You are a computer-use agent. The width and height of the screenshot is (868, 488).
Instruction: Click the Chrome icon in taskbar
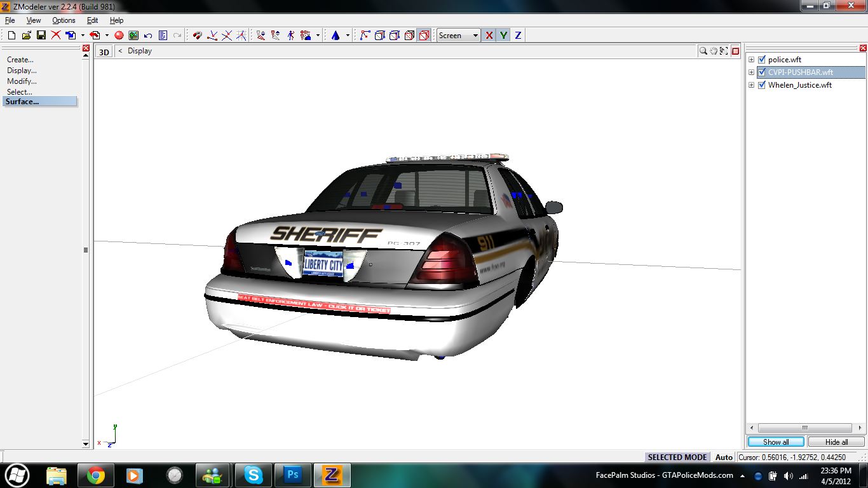click(96, 475)
